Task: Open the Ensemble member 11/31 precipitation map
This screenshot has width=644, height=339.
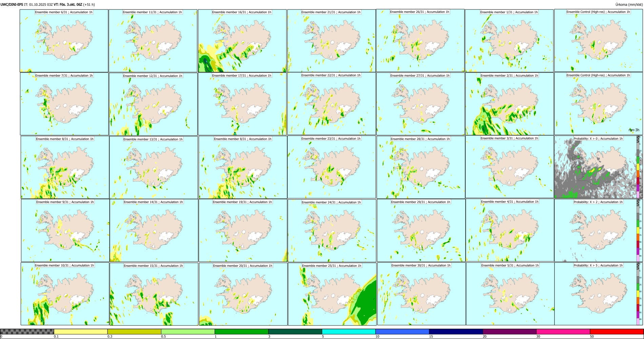Action: pos(153,41)
